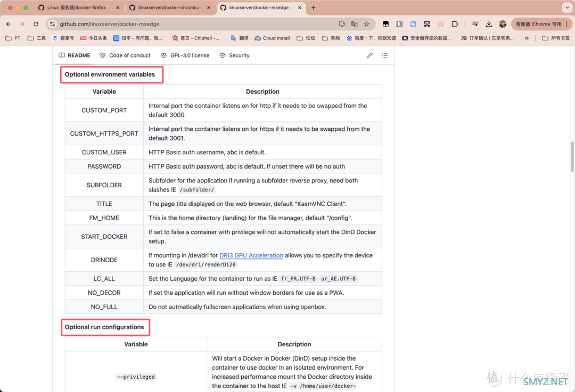Click the browser forward arrow
The width and height of the screenshot is (575, 392).
22,24
